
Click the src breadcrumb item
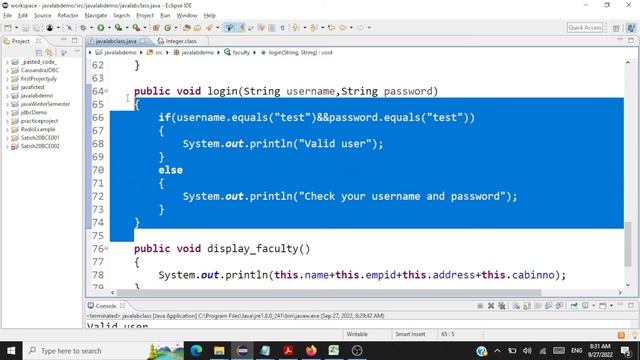155,53
